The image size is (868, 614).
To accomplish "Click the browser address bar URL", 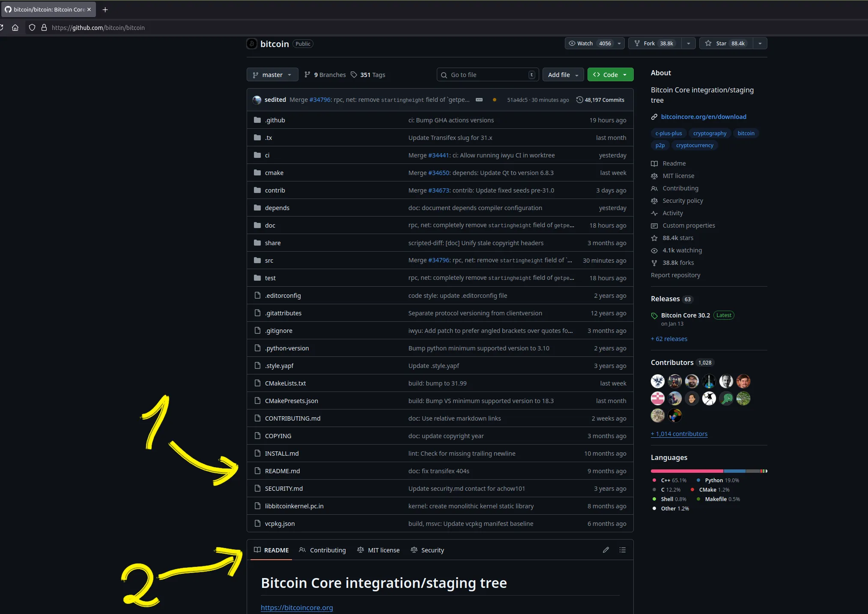I will tap(98, 28).
